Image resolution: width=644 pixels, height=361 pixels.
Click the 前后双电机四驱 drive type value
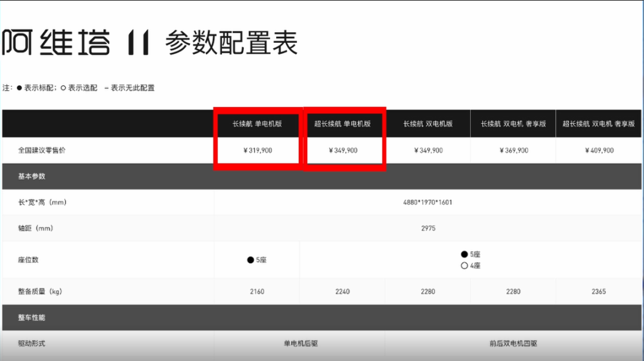(513, 343)
